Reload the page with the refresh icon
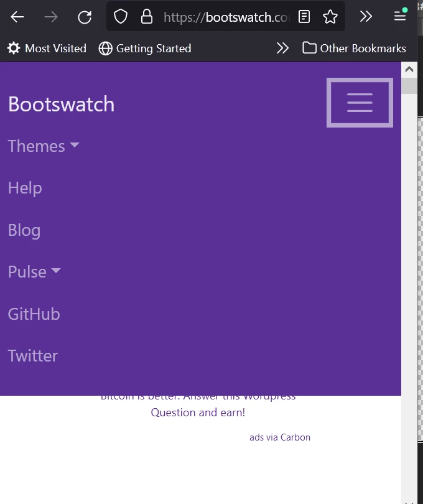The width and height of the screenshot is (423, 504). pyautogui.click(x=85, y=17)
